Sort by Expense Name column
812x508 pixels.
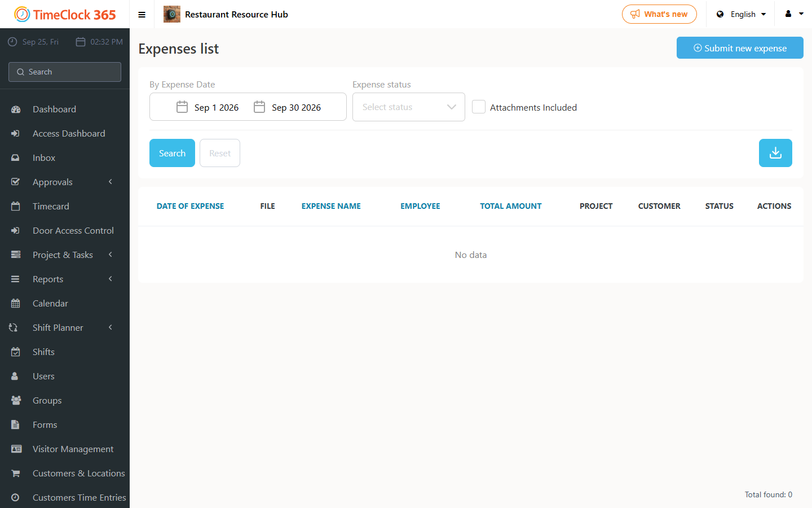point(331,206)
